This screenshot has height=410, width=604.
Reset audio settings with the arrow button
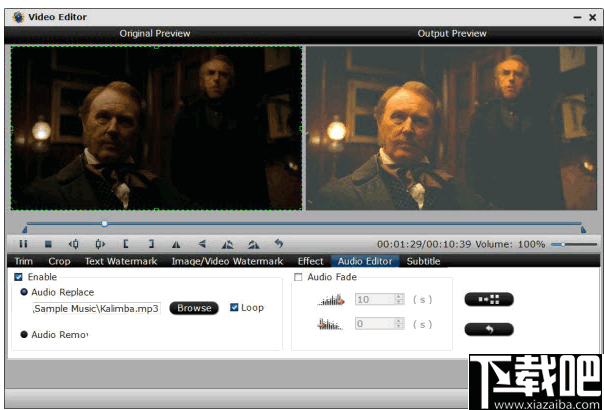(489, 329)
